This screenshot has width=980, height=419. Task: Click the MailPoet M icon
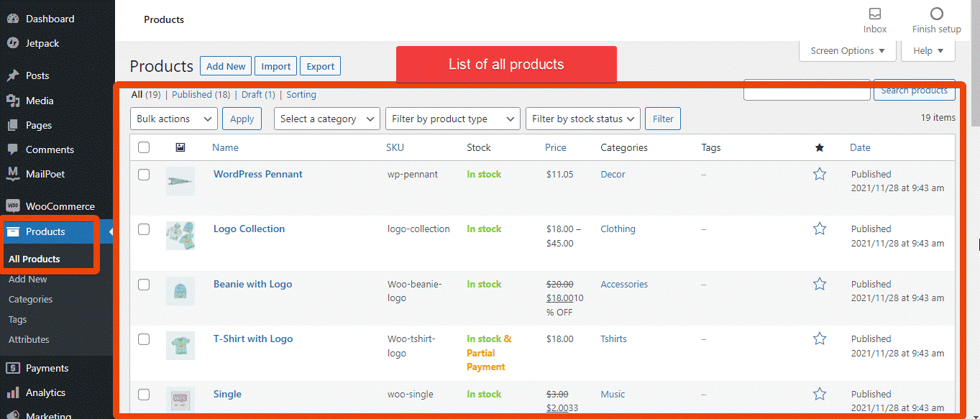coord(13,174)
